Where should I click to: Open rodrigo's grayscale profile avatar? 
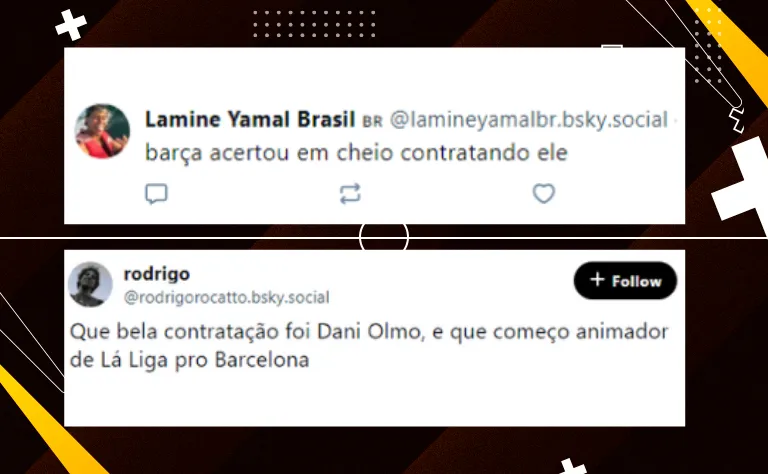click(90, 284)
